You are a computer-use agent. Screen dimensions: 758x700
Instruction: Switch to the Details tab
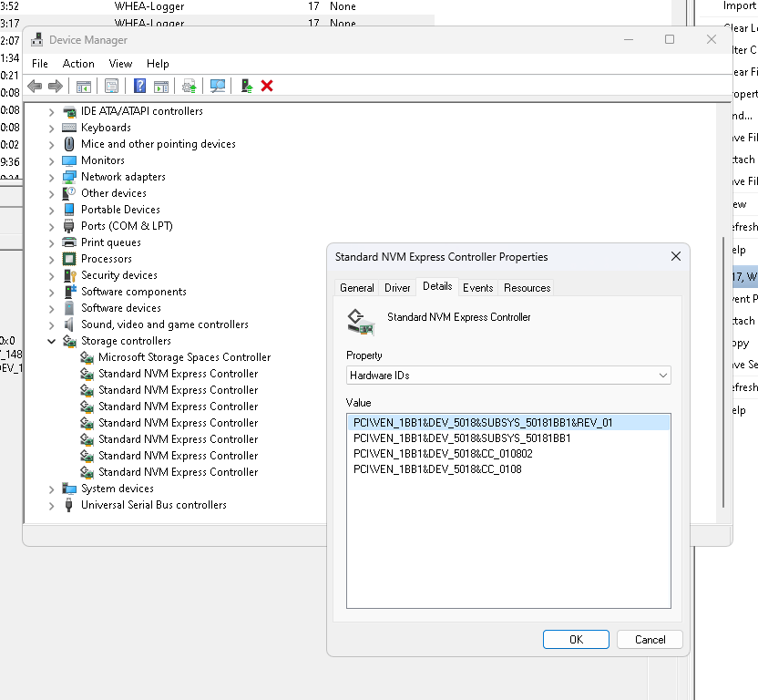pos(437,286)
